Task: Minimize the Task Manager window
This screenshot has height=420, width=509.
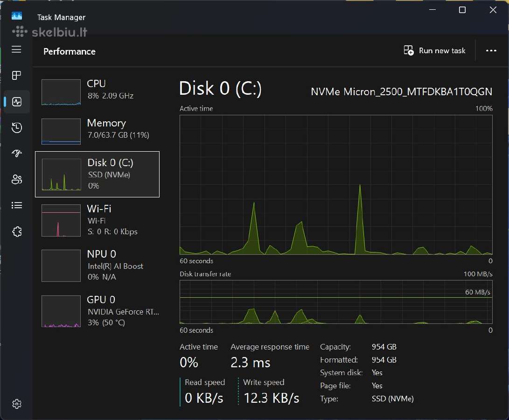Action: [x=432, y=10]
